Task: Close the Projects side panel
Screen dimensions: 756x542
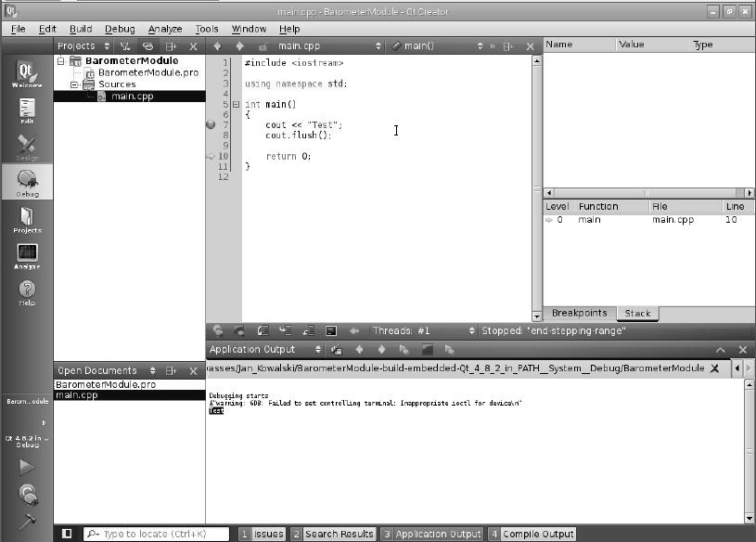Action: (x=193, y=46)
